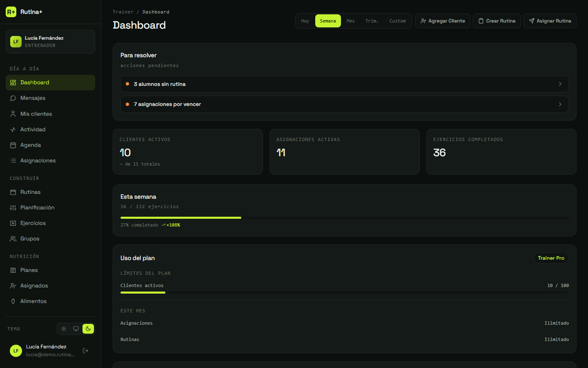588x368 pixels.
Task: Click the +108% trend value
Action: pyautogui.click(x=173, y=225)
